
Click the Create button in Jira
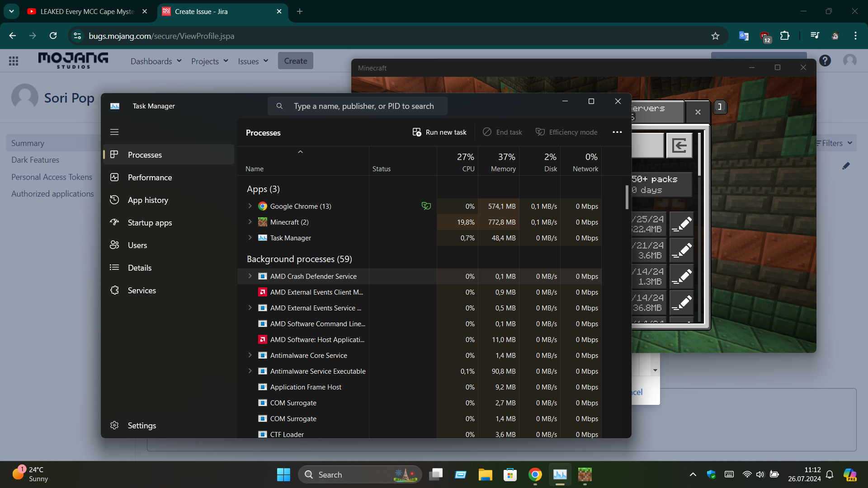point(295,61)
